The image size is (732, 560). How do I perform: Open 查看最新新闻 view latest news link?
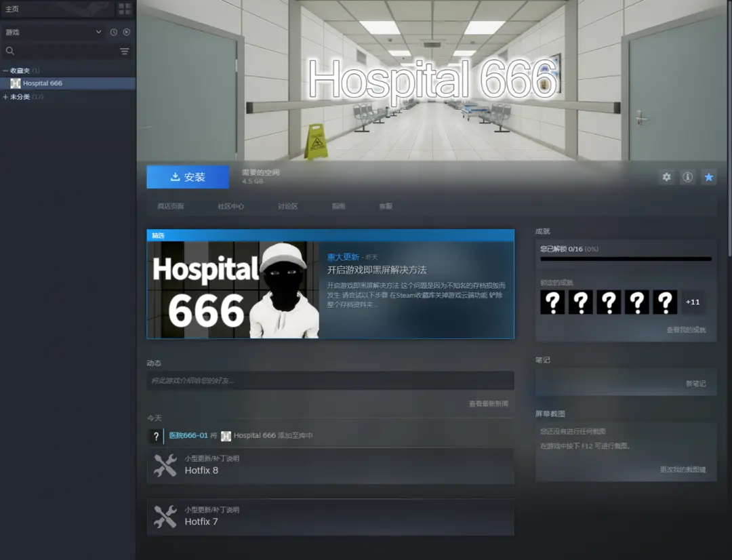coord(488,403)
